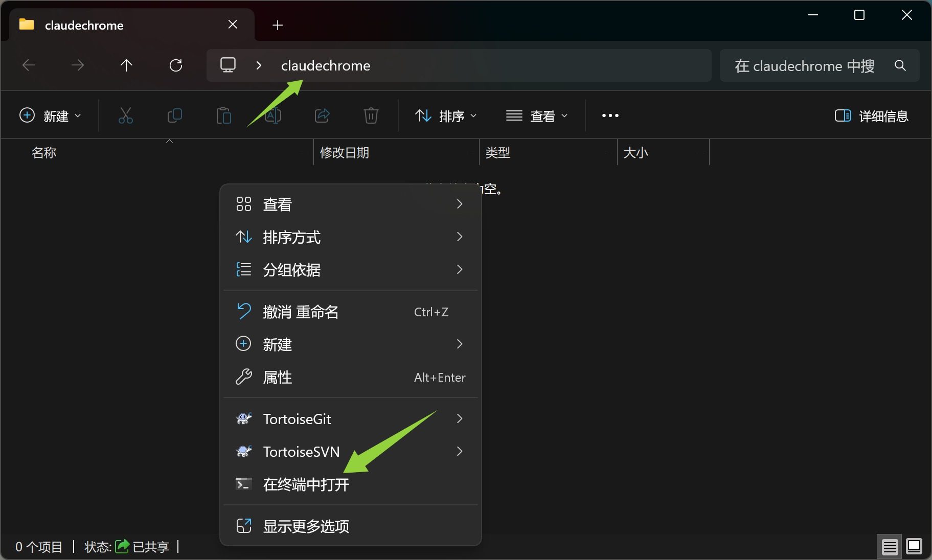Click the Cut scissors icon in toolbar
The image size is (932, 560).
click(125, 116)
